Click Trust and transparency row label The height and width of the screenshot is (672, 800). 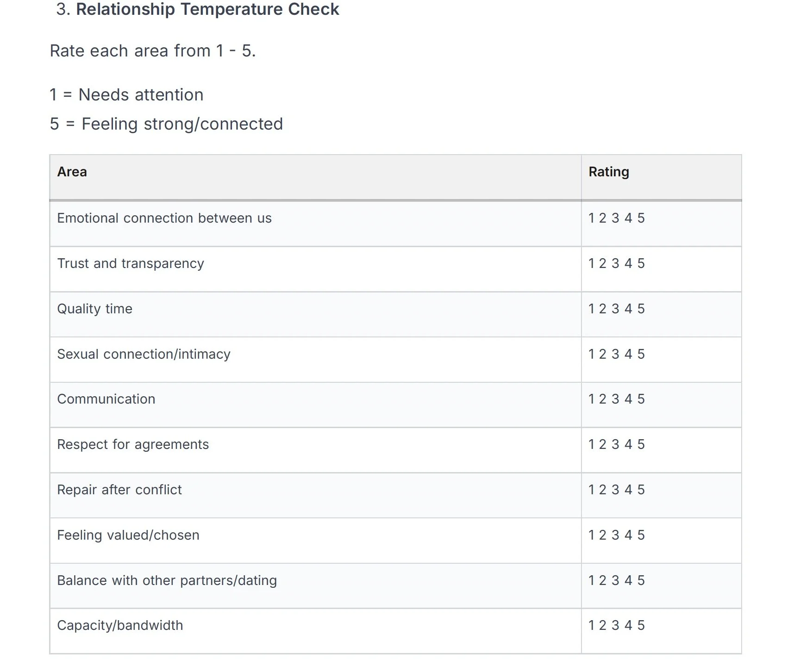pyautogui.click(x=131, y=263)
